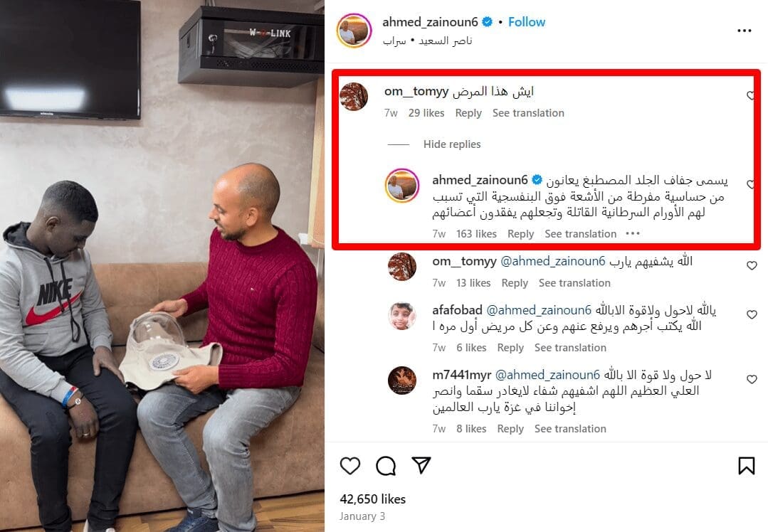The width and height of the screenshot is (768, 532).
Task: See translation of afafobad's comment
Action: 570,348
